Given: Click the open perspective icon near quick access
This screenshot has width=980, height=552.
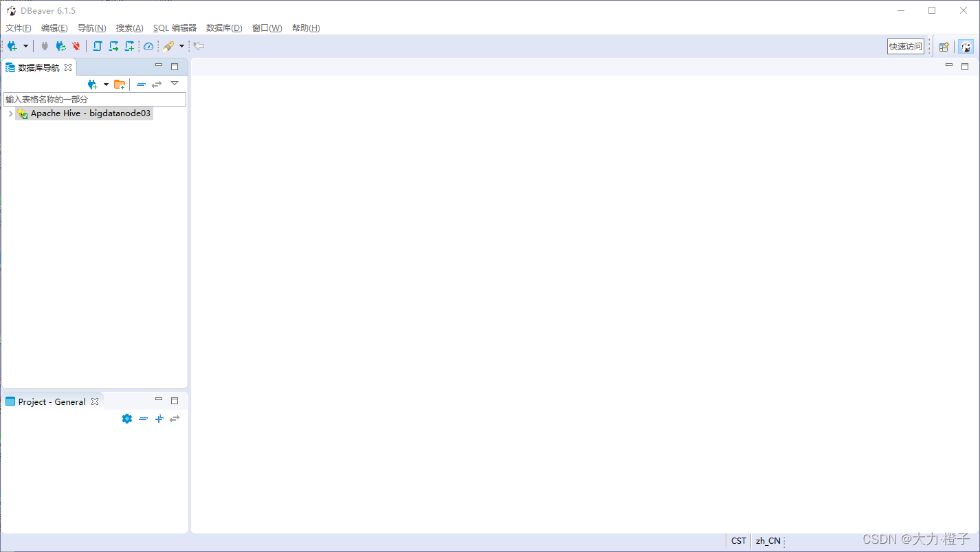Looking at the screenshot, I should [x=944, y=47].
